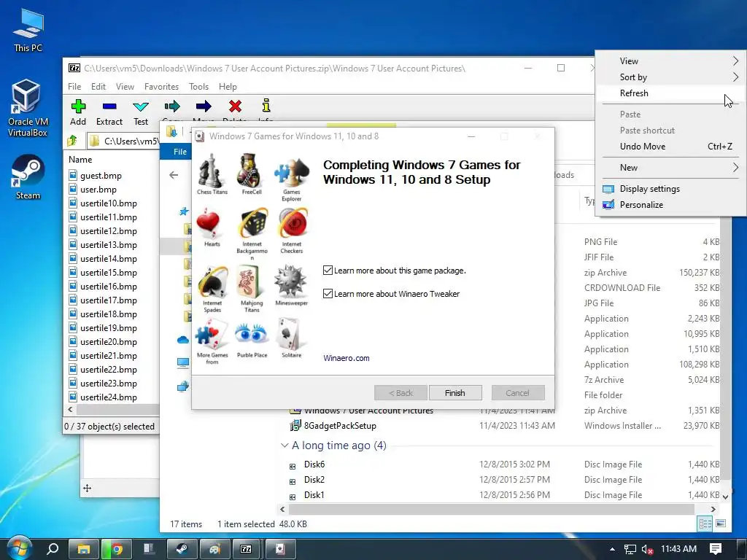Collapse the 'A long time ago' group
The height and width of the screenshot is (560, 747).
285,446
